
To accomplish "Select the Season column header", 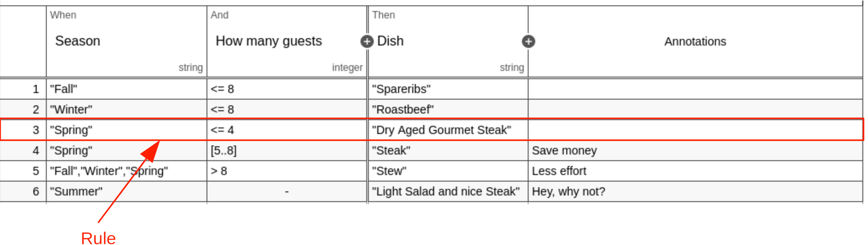I will point(78,41).
